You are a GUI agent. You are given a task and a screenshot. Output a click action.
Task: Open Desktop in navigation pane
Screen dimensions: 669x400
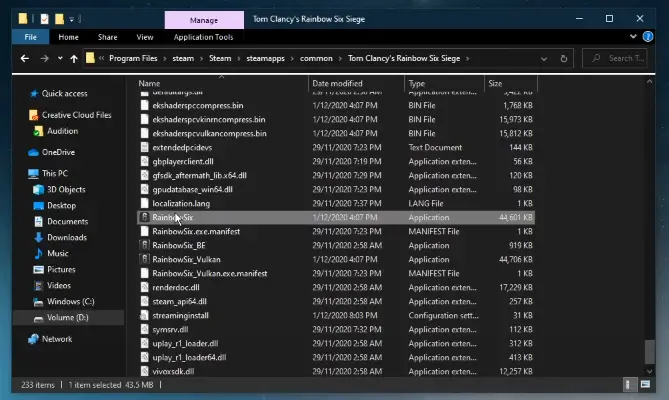(61, 206)
